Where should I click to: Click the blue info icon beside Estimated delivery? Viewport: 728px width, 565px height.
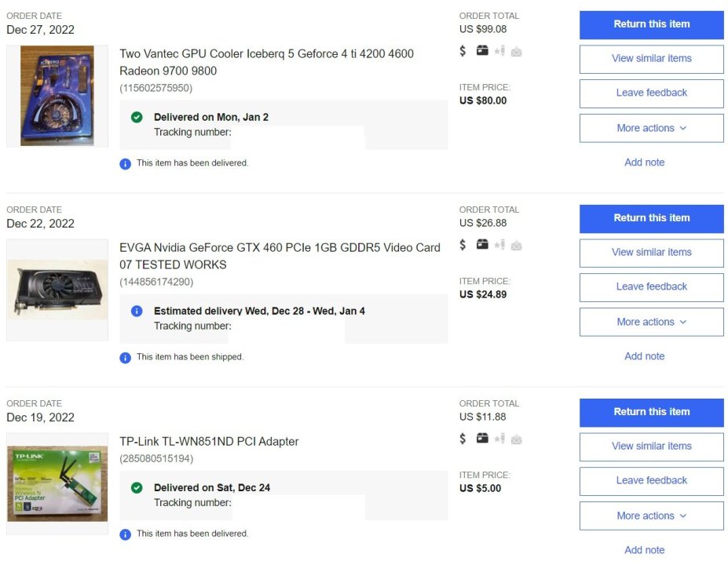(137, 311)
